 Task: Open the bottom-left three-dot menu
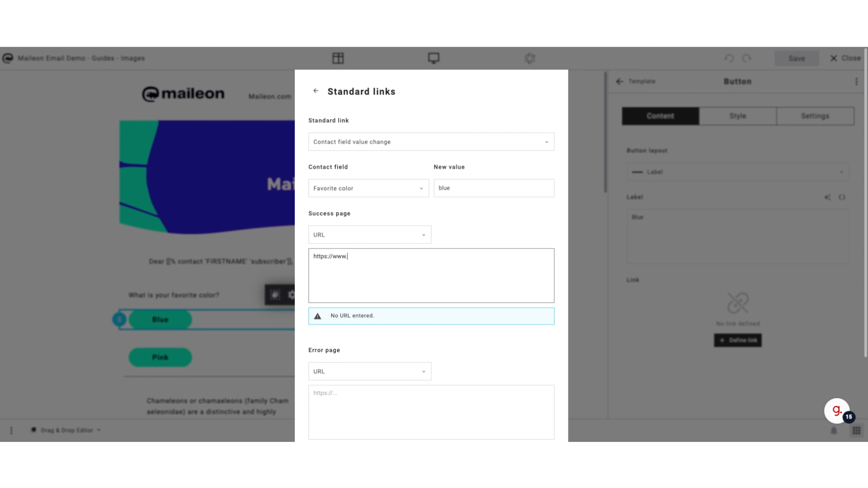click(11, 430)
